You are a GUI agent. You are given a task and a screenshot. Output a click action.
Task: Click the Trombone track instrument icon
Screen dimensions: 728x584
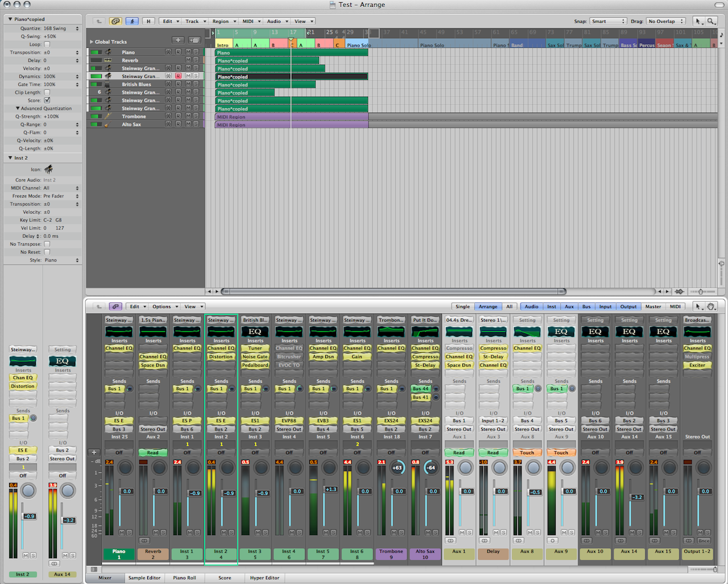coord(107,116)
